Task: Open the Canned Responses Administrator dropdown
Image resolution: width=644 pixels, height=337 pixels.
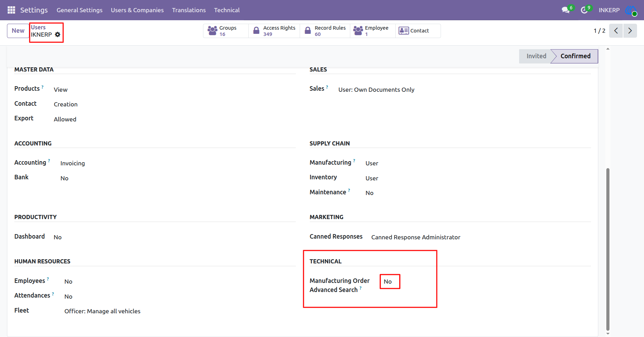Action: click(415, 237)
